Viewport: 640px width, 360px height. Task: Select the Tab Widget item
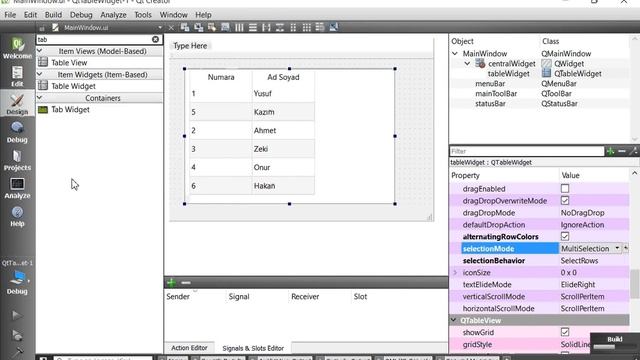pos(100,109)
